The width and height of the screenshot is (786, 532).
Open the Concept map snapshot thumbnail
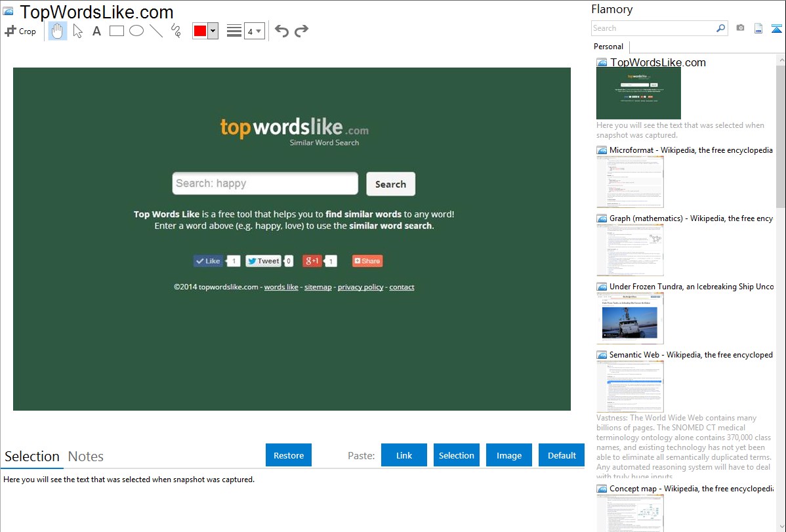coord(630,513)
